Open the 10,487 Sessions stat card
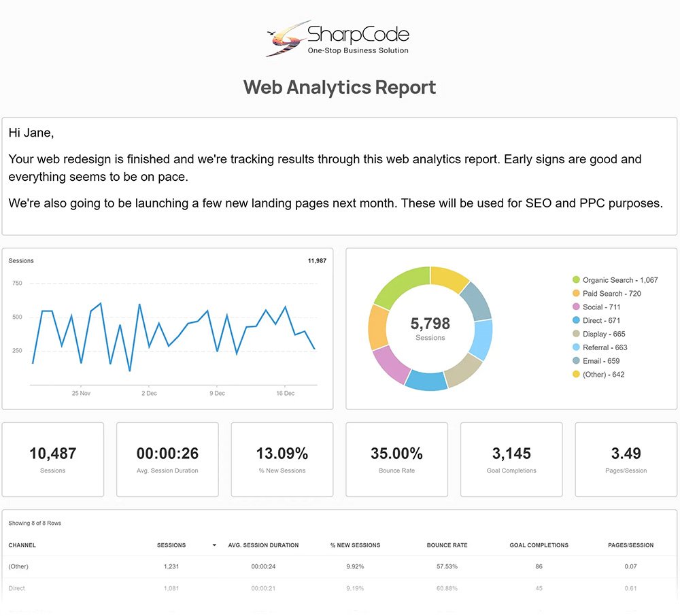680x616 pixels. [x=53, y=459]
